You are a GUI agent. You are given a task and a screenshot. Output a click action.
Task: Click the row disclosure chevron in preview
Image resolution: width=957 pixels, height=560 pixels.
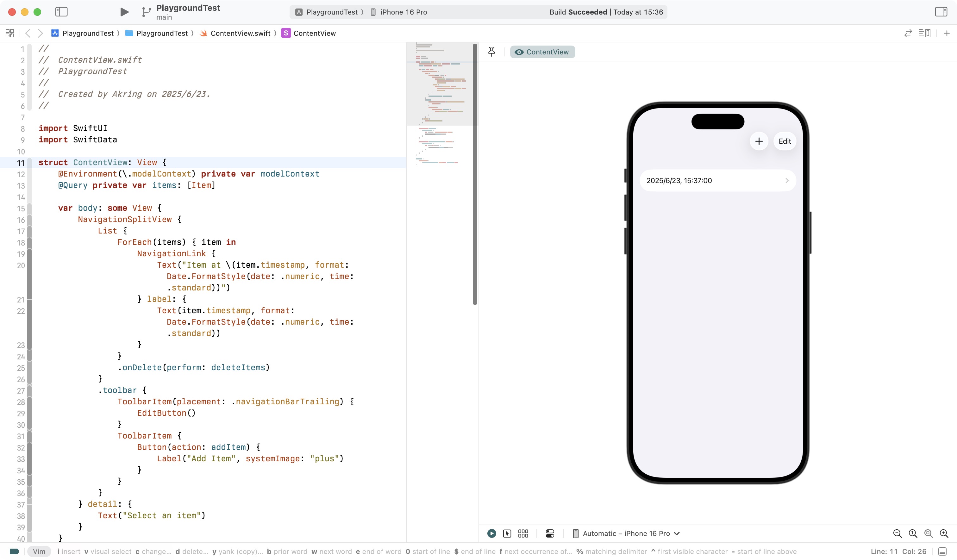point(787,181)
